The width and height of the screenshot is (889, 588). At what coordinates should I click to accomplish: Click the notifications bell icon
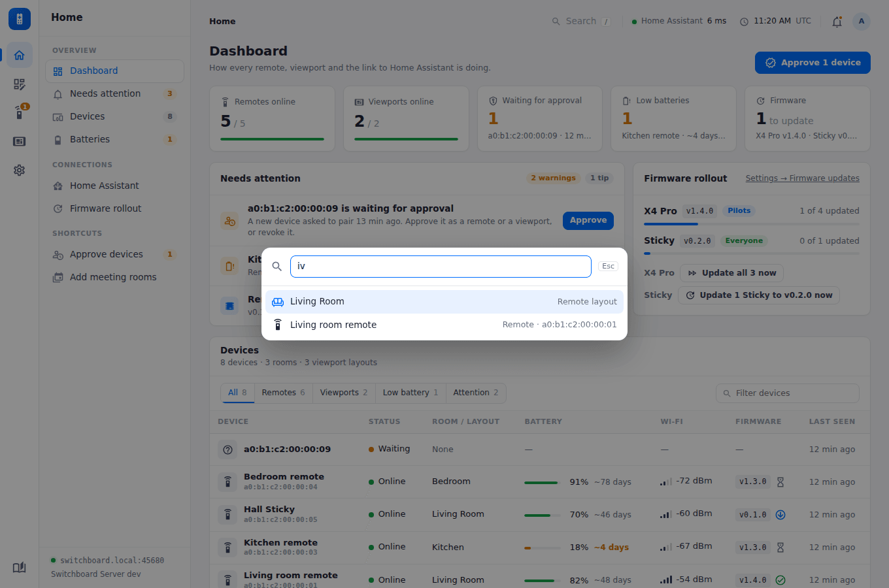(837, 22)
